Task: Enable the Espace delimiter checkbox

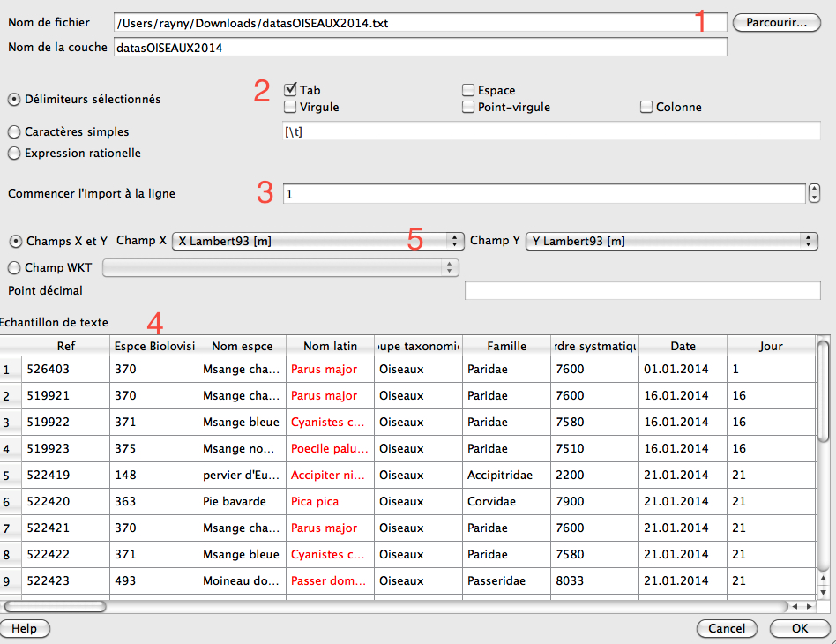Action: (x=468, y=90)
